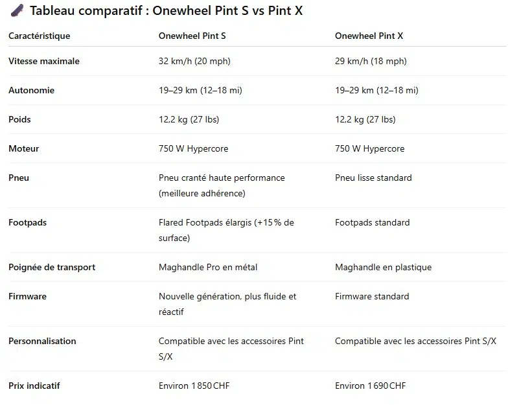Select the 'Tableau comparatif' heading text

coord(86,10)
